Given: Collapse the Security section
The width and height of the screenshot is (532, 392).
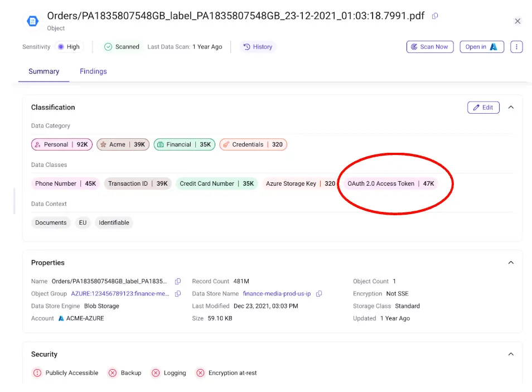Looking at the screenshot, I should (511, 354).
